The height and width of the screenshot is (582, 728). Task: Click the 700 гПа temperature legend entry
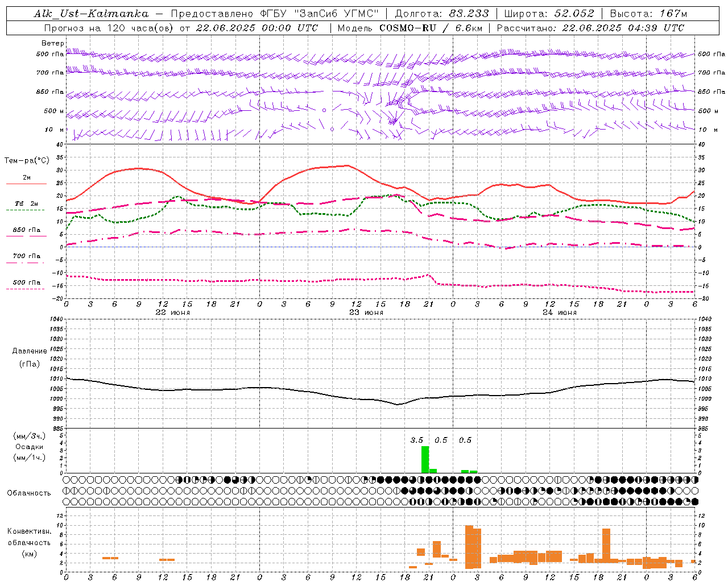[x=27, y=256]
